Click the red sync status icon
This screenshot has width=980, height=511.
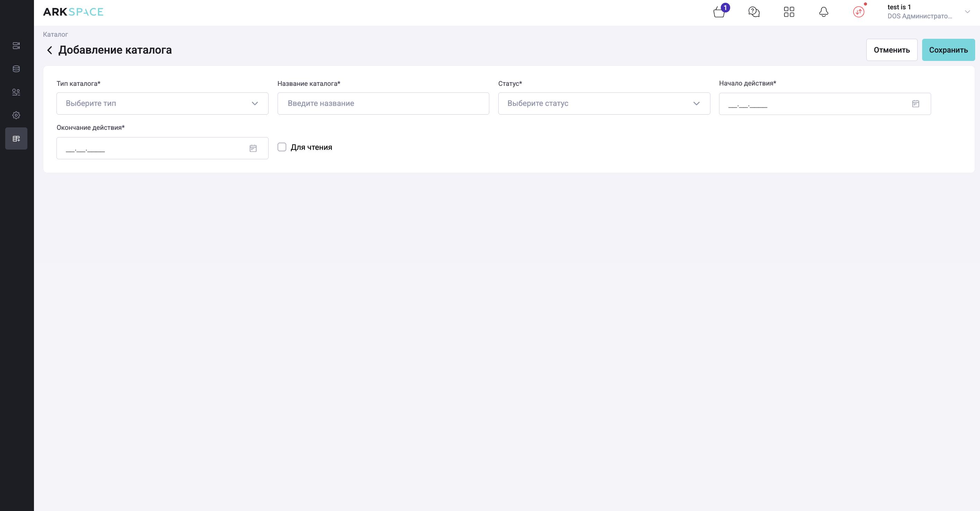point(859,12)
